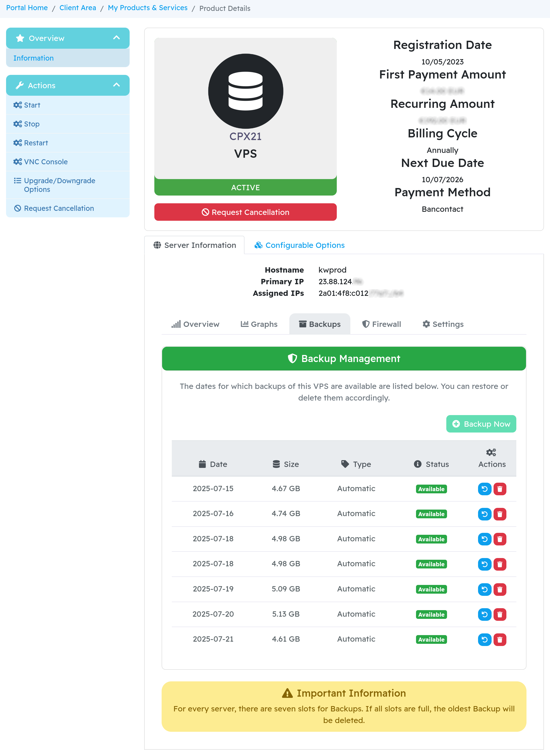Image resolution: width=550 pixels, height=756 pixels.
Task: Click the gears icon above Actions column
Action: 491,452
